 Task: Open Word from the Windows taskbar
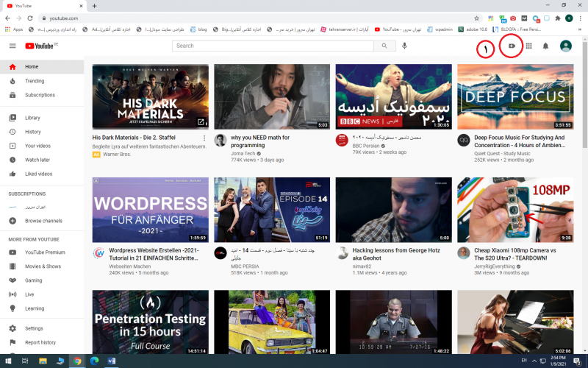coord(112,361)
